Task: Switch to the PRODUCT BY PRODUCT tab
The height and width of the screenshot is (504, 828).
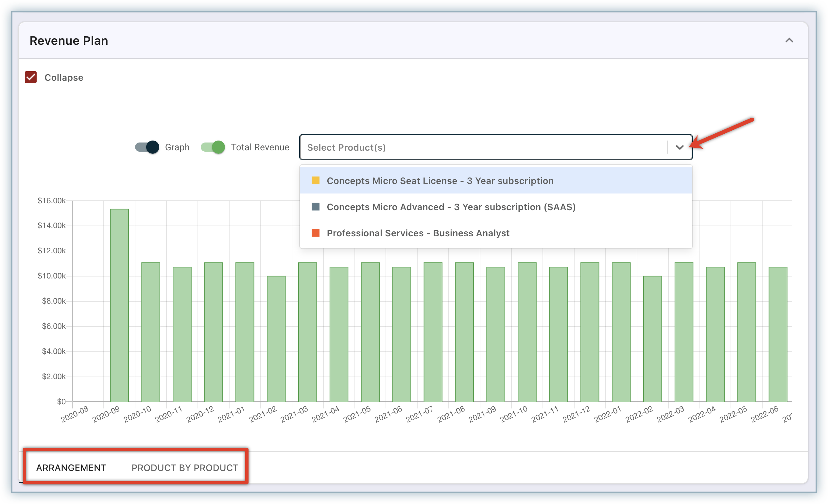Action: point(184,468)
